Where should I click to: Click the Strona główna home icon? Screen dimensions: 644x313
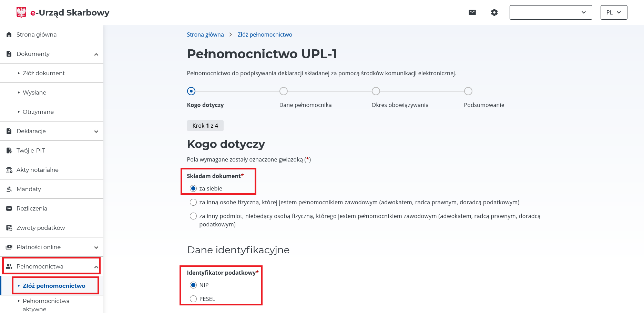(9, 35)
